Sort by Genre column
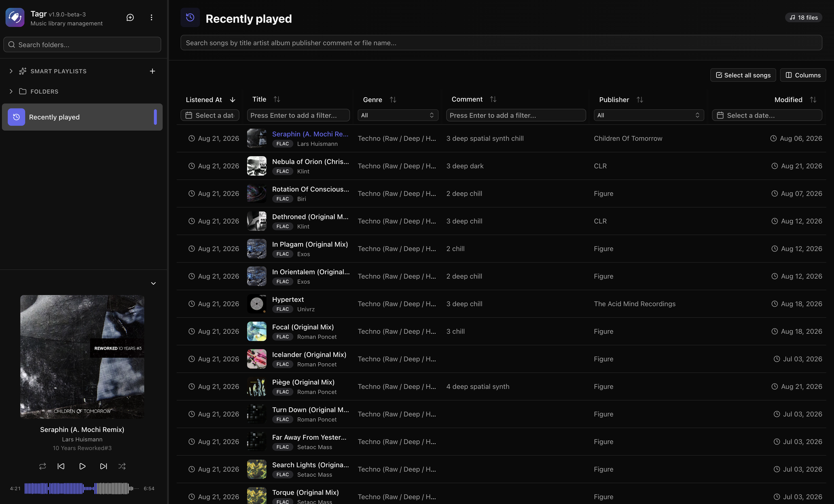 click(x=393, y=100)
